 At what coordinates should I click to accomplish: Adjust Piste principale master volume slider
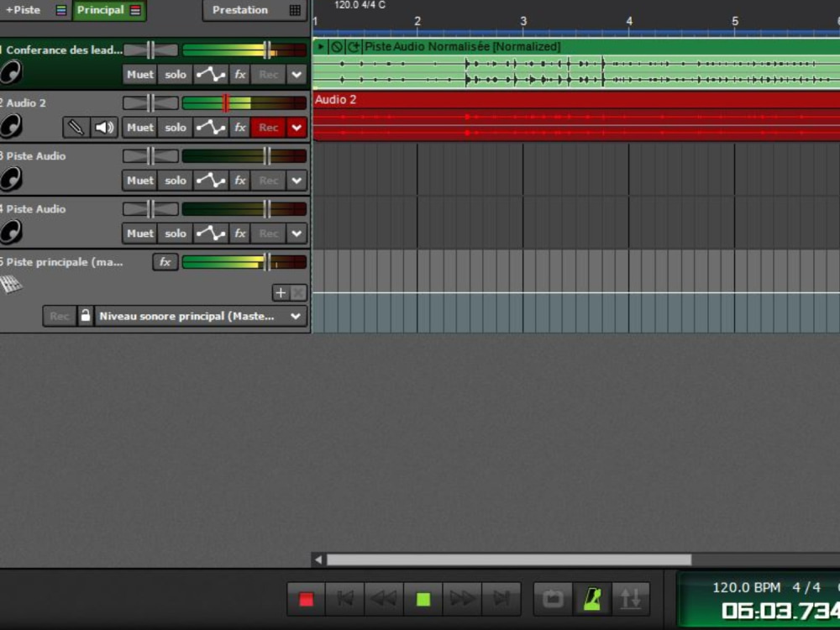(267, 262)
